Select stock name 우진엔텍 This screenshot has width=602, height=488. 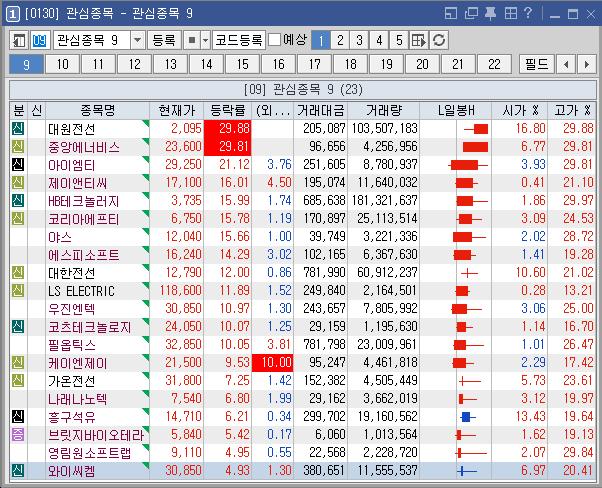tap(71, 309)
